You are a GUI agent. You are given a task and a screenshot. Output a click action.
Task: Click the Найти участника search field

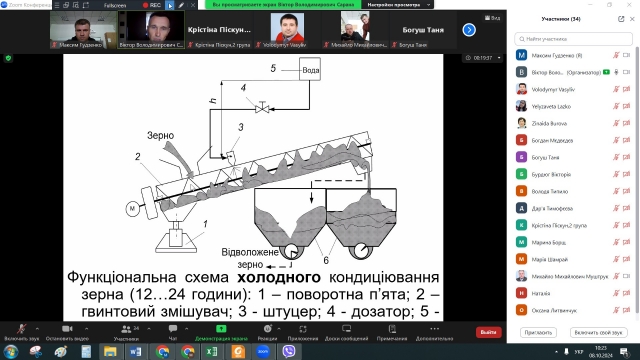click(573, 39)
